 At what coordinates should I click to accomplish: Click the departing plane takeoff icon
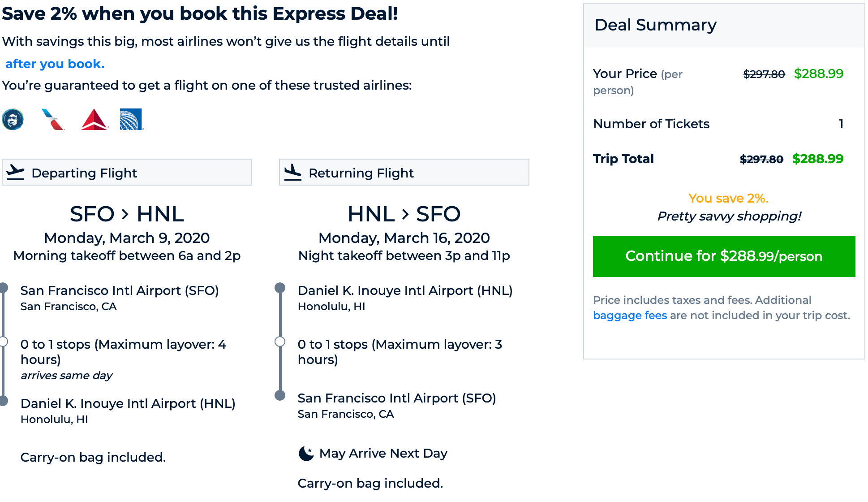pos(16,173)
